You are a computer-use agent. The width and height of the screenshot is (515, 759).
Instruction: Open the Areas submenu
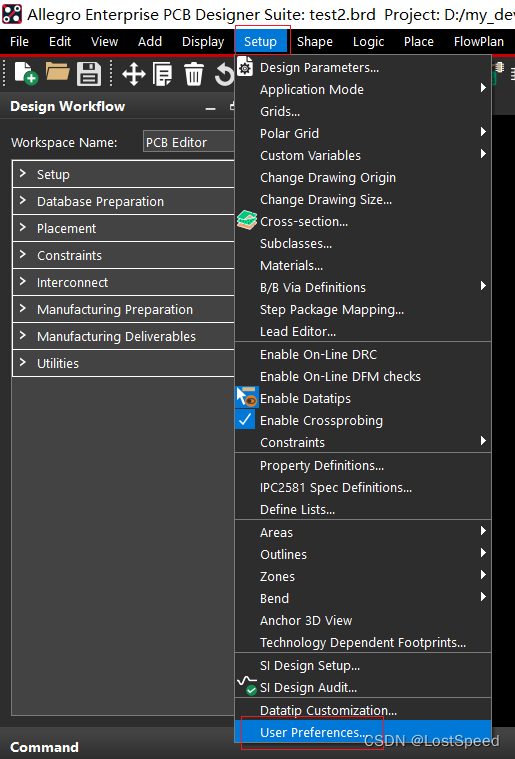point(363,532)
